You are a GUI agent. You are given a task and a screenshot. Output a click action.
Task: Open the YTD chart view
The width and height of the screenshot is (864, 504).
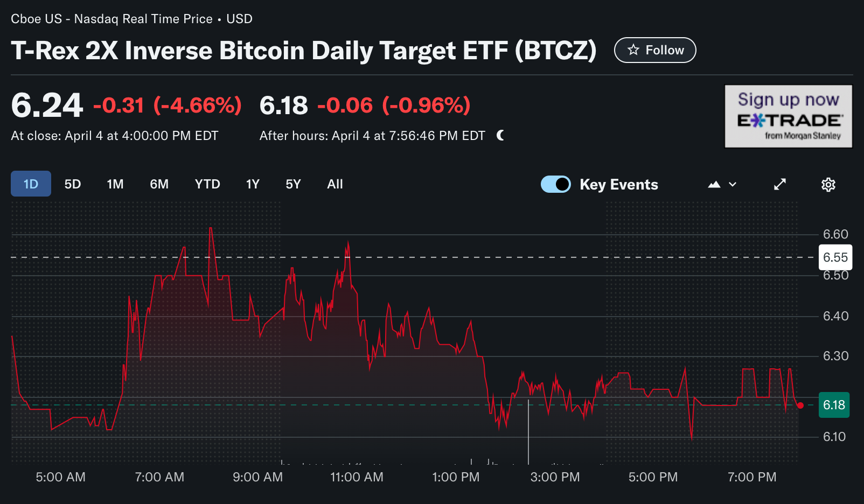coord(207,184)
